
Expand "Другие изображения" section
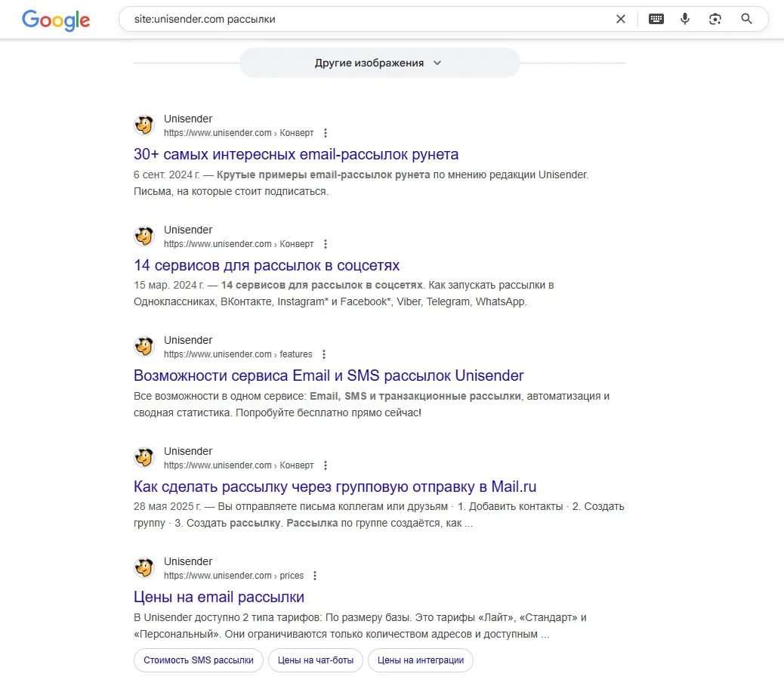point(379,63)
